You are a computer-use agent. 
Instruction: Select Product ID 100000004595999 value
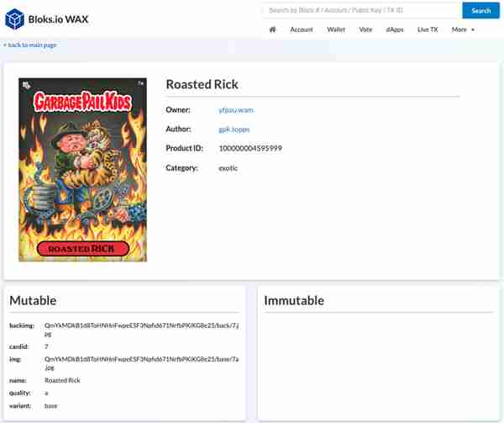250,148
